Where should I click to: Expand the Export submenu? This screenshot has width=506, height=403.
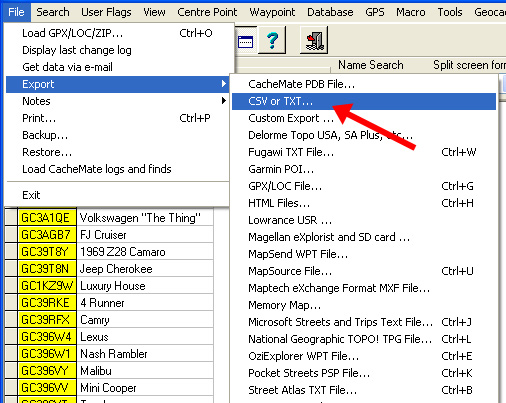[117, 84]
